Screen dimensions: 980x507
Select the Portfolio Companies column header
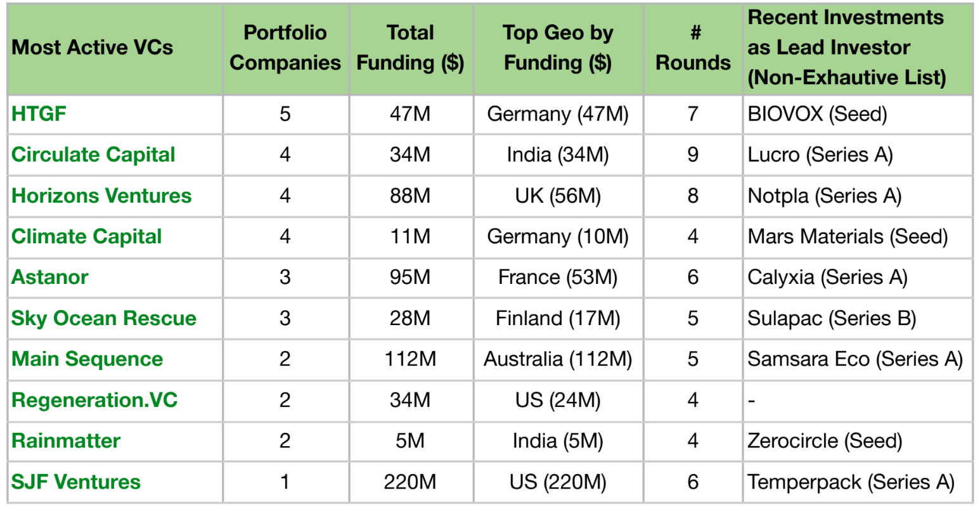(285, 48)
